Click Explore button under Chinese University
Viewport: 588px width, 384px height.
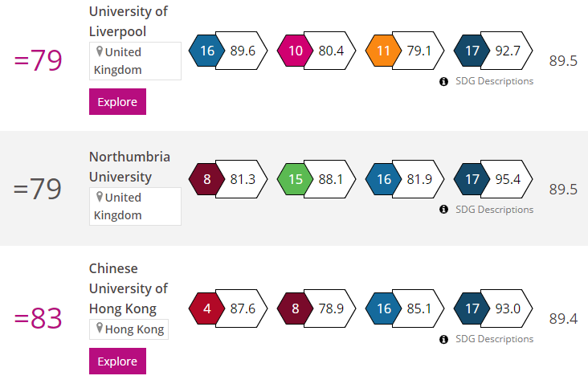117,362
